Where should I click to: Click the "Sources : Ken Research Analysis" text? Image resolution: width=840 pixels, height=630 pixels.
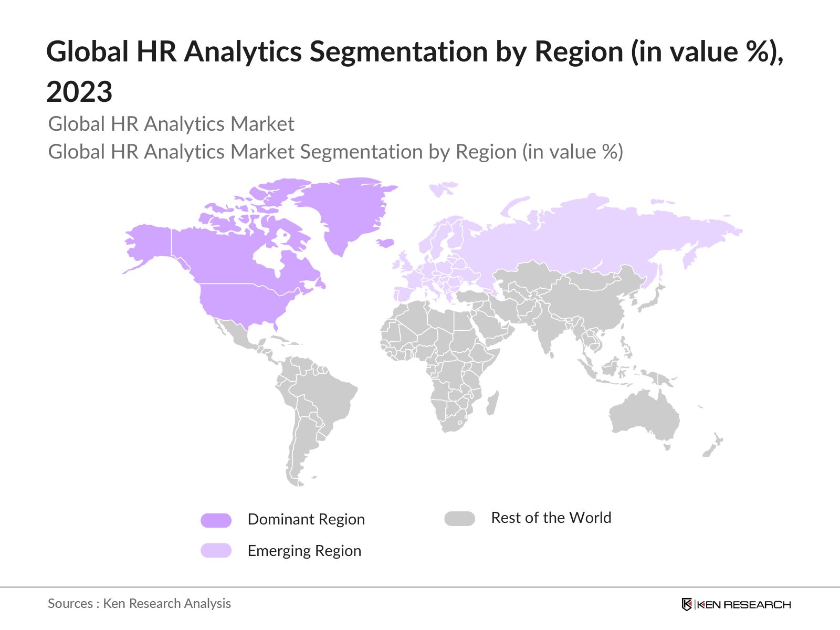pos(139,604)
